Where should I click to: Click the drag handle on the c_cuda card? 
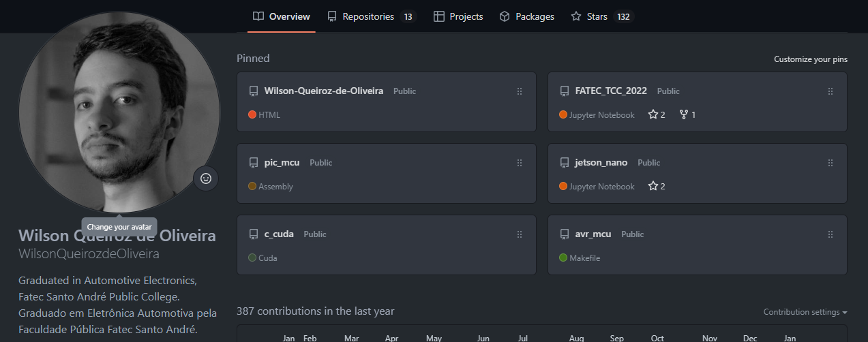click(x=520, y=234)
